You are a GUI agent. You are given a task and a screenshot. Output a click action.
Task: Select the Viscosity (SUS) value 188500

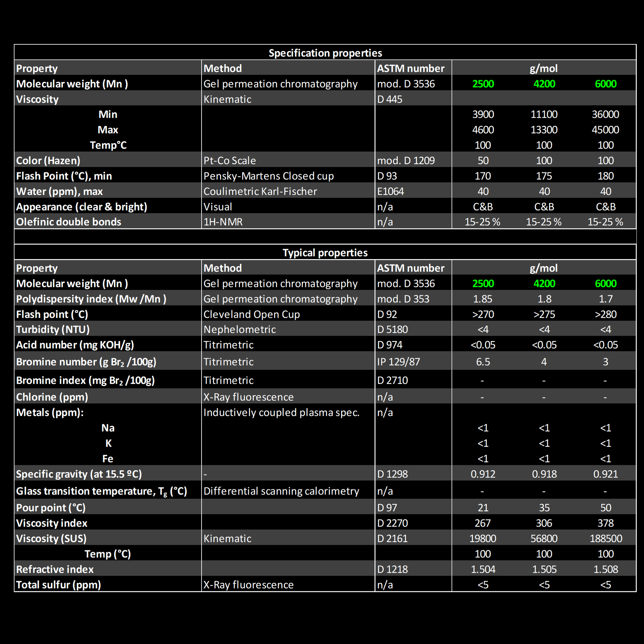606,539
